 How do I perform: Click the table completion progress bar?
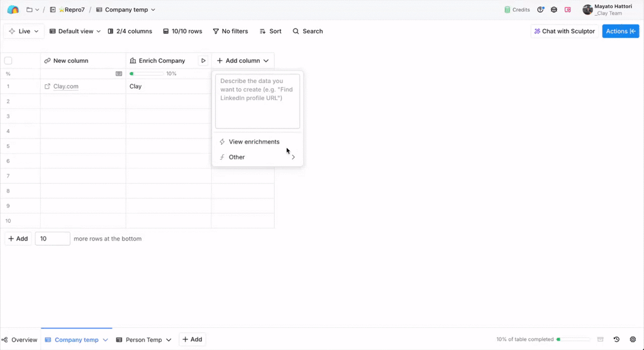572,340
